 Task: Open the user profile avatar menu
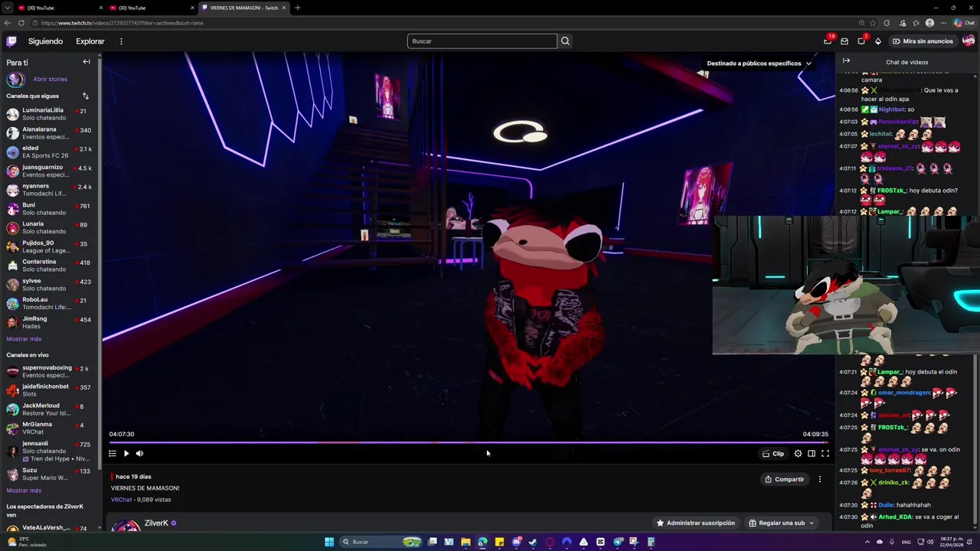click(969, 41)
